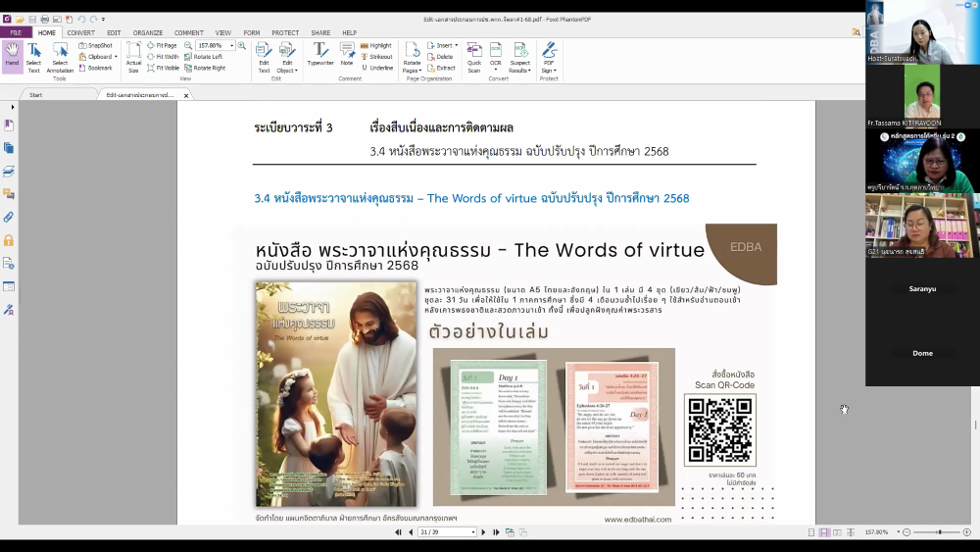The width and height of the screenshot is (980, 552).
Task: Expand the Clipboard dropdown
Action: tap(116, 57)
